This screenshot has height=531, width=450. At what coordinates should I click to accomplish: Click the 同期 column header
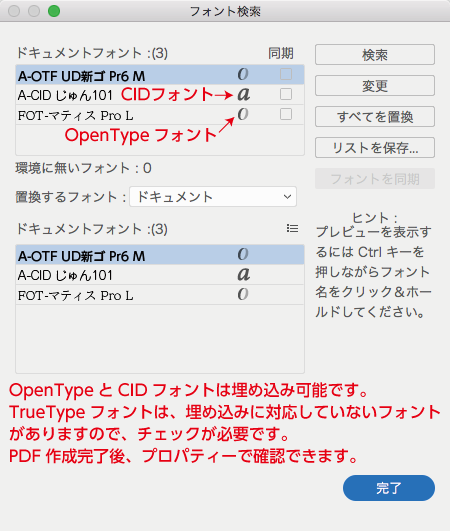pos(281,53)
